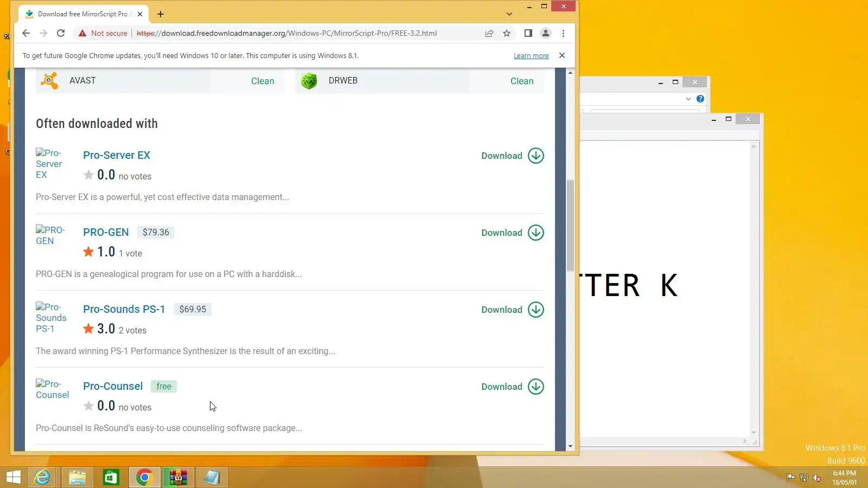The image size is (868, 488).
Task: Click the $69.95 price tag
Action: [193, 309]
